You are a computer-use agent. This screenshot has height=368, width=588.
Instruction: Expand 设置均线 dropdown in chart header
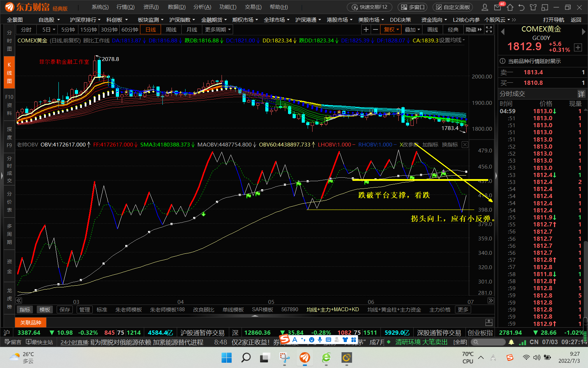coord(452,40)
